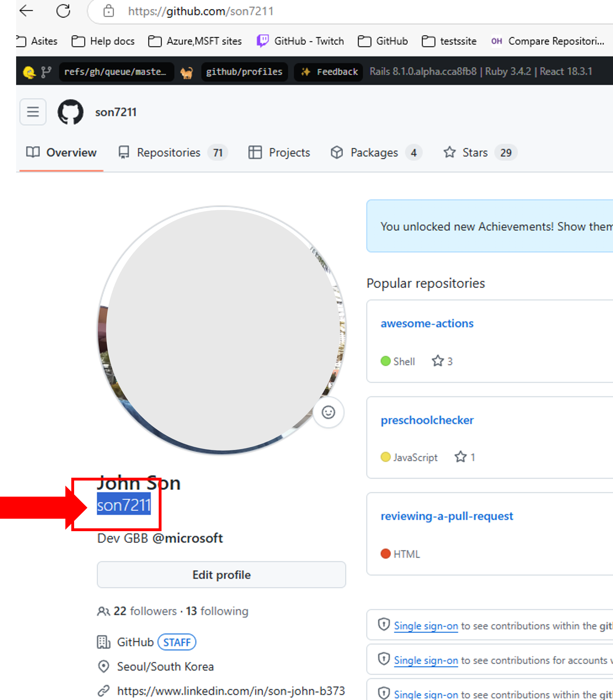
Task: Set status with the smiley icon
Action: pyautogui.click(x=328, y=412)
